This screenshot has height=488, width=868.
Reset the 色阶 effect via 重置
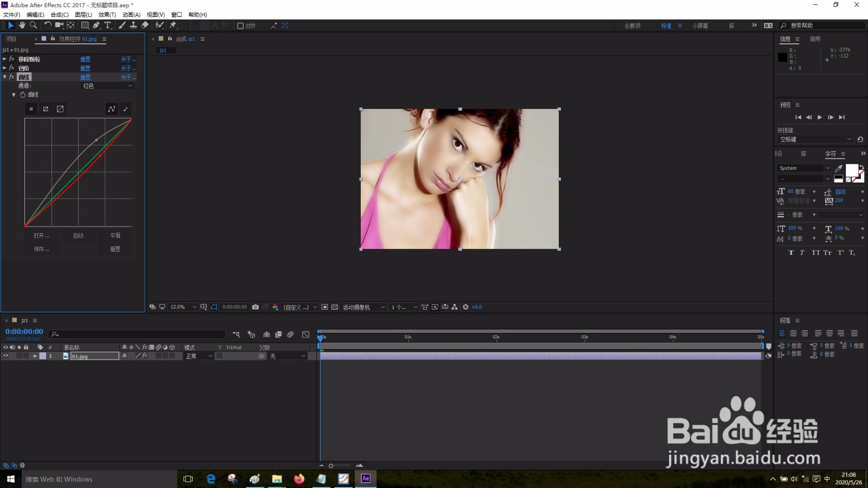(x=85, y=68)
